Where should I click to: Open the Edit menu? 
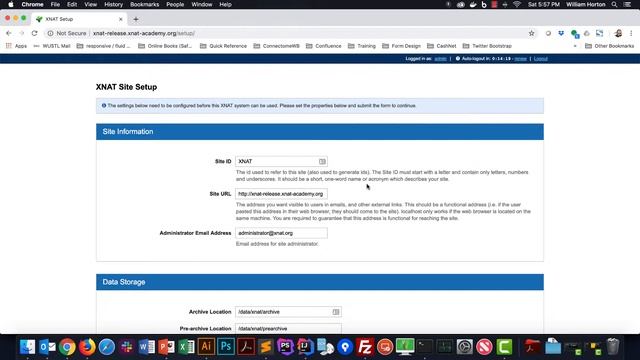(72, 4)
